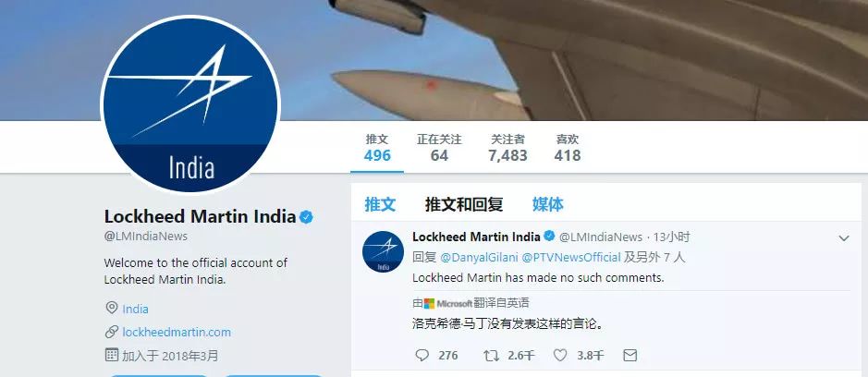
Task: Like the tweet via heart icon
Action: click(x=561, y=356)
